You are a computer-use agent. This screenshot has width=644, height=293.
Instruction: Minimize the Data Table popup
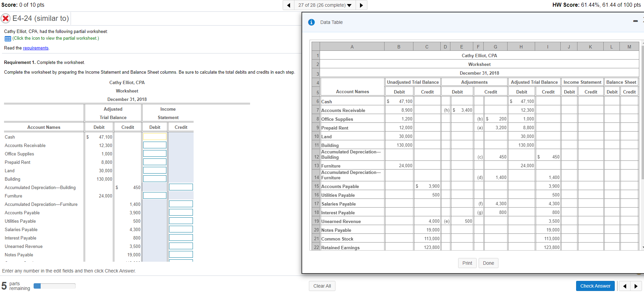coord(635,21)
